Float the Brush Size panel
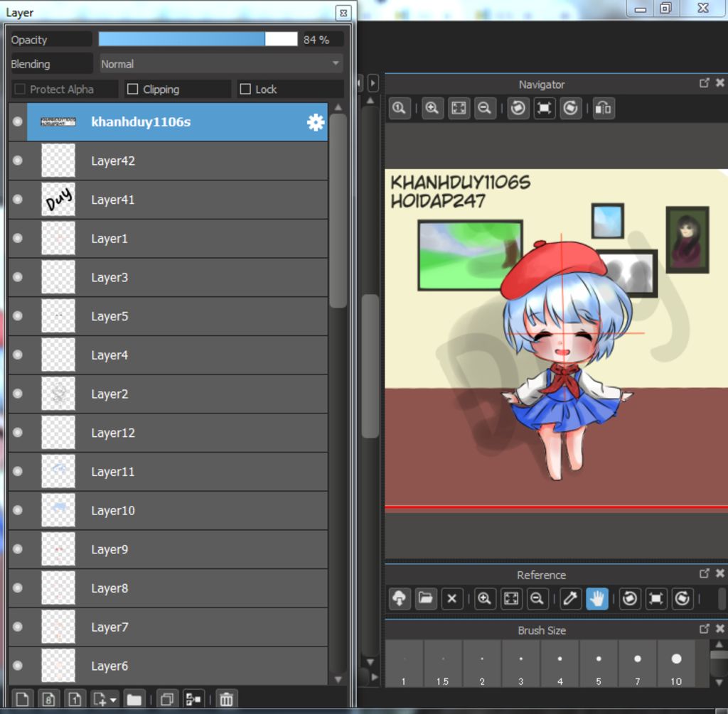The width and height of the screenshot is (728, 714). pos(705,629)
